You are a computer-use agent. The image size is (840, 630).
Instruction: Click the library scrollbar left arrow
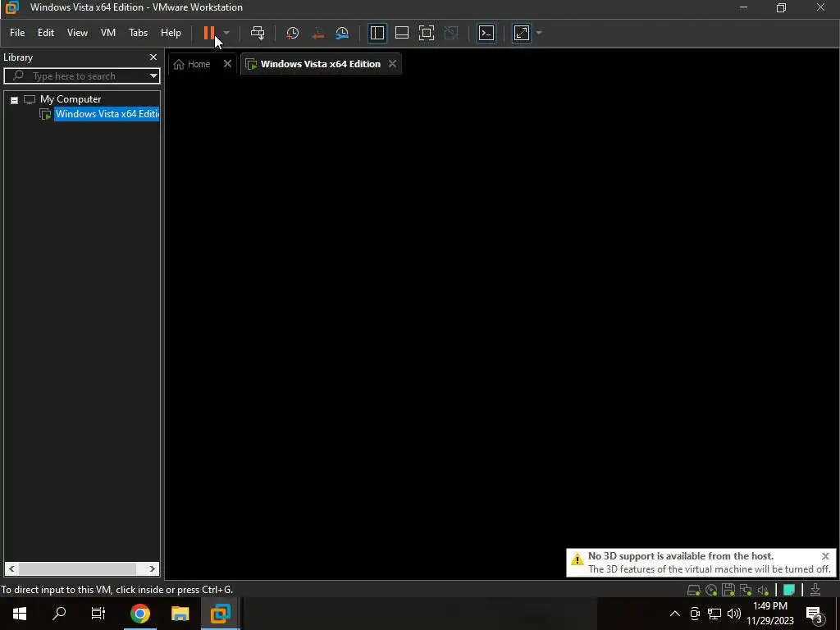tap(11, 569)
